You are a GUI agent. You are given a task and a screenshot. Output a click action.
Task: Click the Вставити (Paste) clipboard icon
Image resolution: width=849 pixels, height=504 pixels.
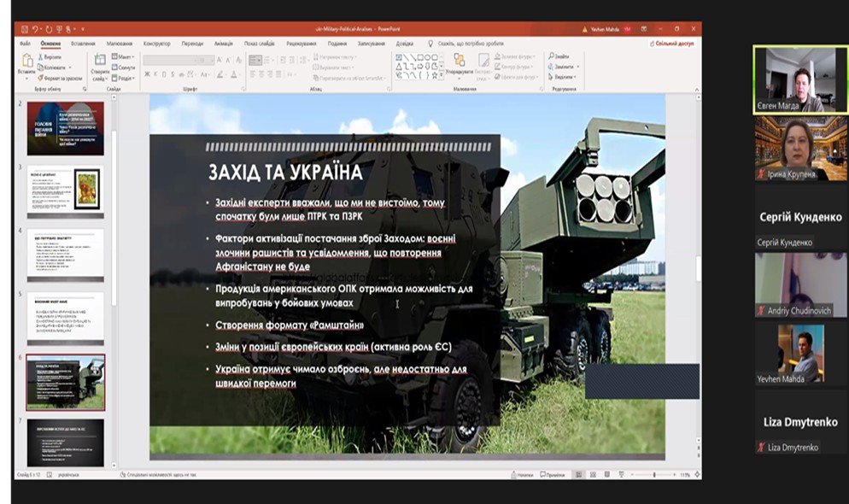coord(26,61)
